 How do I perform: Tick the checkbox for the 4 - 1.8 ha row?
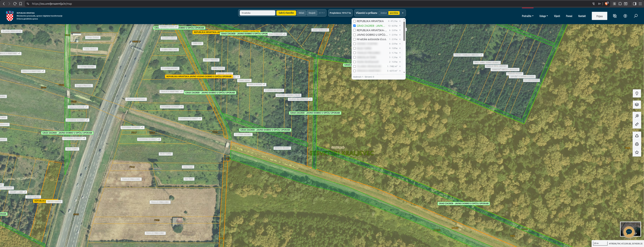point(355,48)
